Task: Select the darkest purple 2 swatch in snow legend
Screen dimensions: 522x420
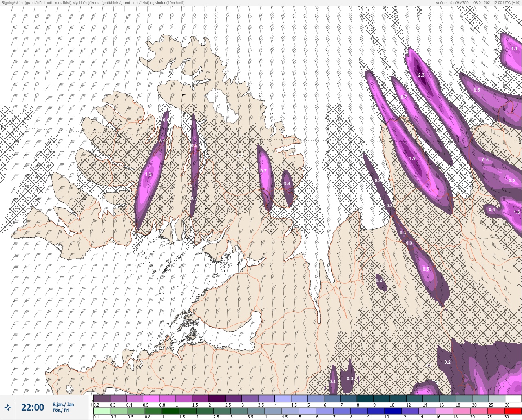Action: pos(217,398)
